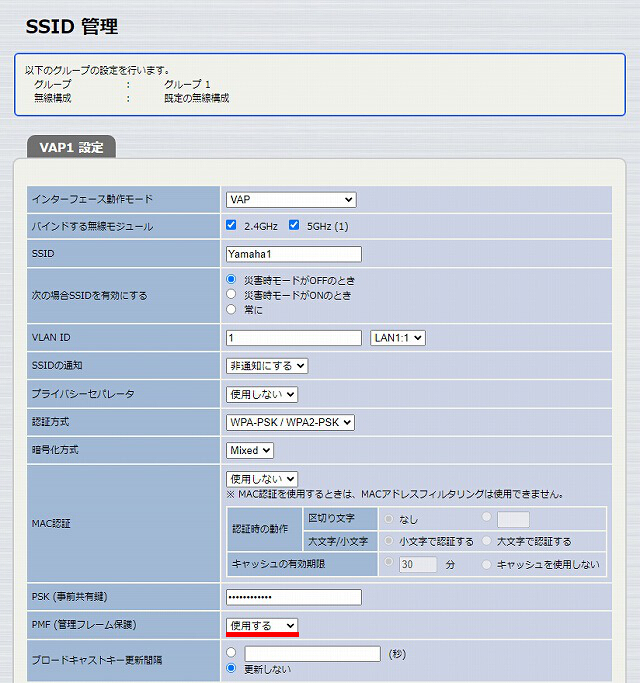
Task: Click the broadcast key update interval seconds field
Action: click(x=312, y=654)
